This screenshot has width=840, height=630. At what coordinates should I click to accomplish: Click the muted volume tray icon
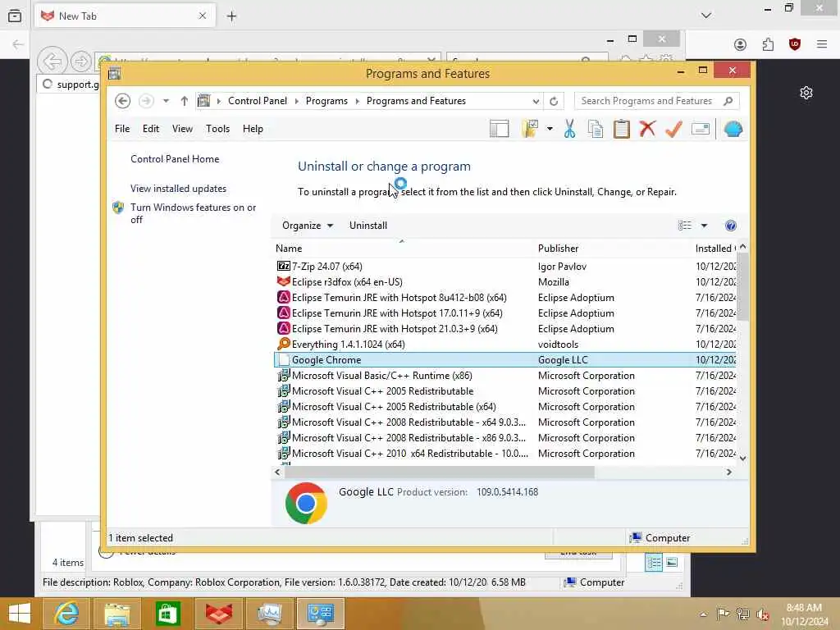(x=763, y=614)
